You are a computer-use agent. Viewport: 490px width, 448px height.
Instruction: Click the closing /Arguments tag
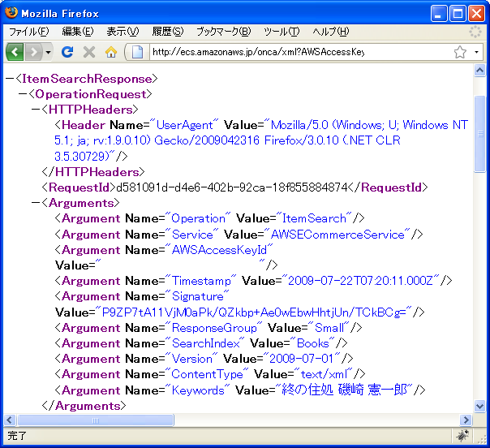(84, 406)
